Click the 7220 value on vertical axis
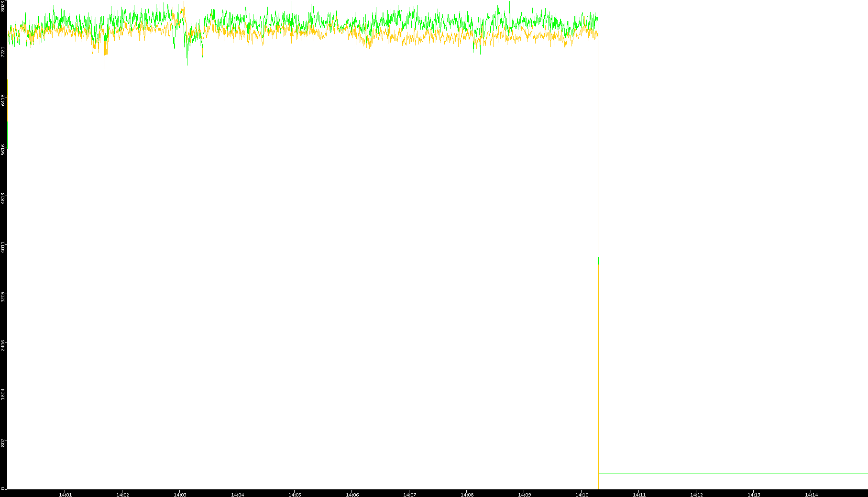 click(x=3, y=52)
